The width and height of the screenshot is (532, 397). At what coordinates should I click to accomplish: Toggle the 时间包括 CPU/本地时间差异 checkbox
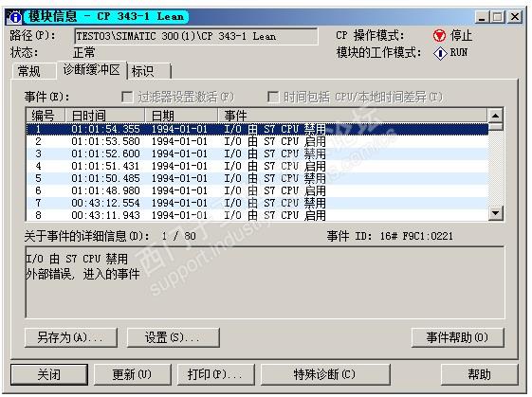273,97
